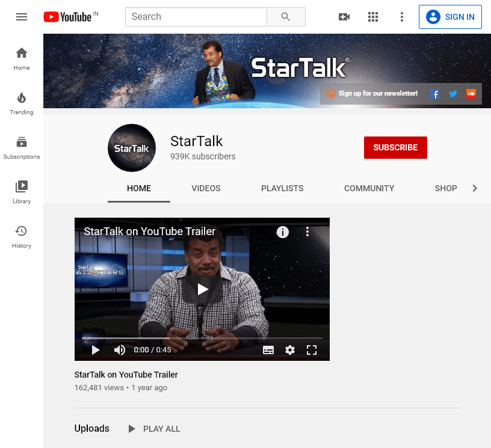491x448 pixels.
Task: Click the 162,481 views text
Action: point(99,388)
